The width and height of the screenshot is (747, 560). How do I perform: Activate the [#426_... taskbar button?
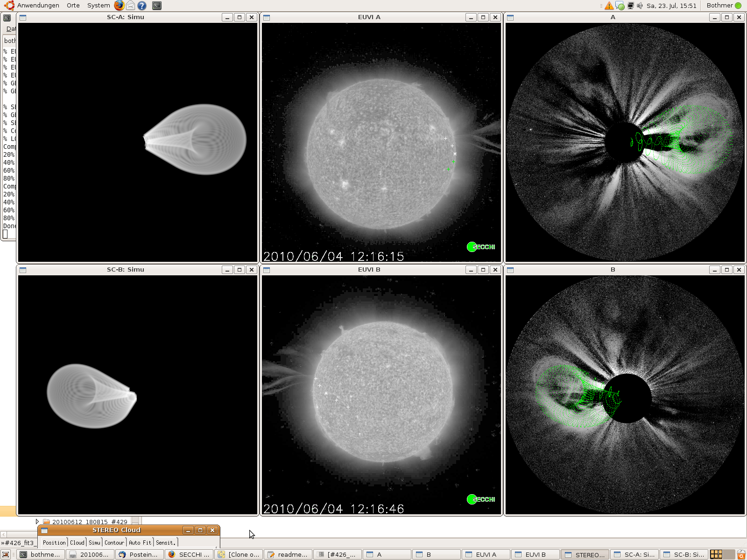[338, 554]
